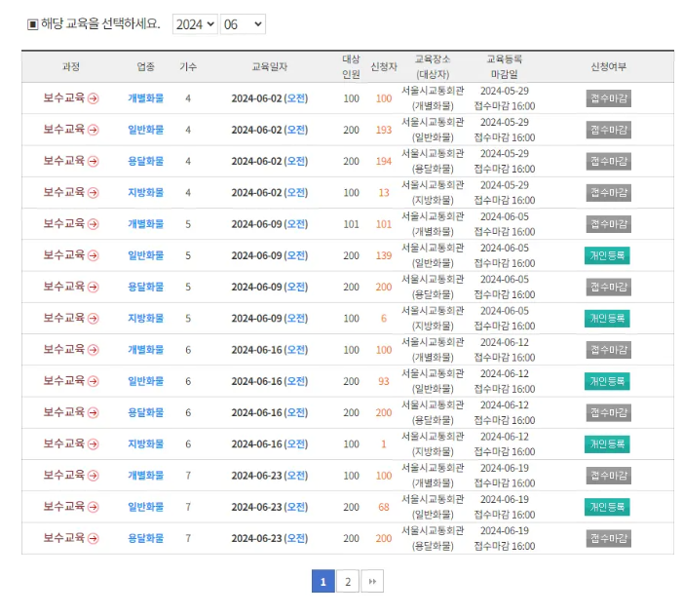
Task: Click 접수마감 button for 지방화물 2024-06-02
Action: pyautogui.click(x=609, y=193)
